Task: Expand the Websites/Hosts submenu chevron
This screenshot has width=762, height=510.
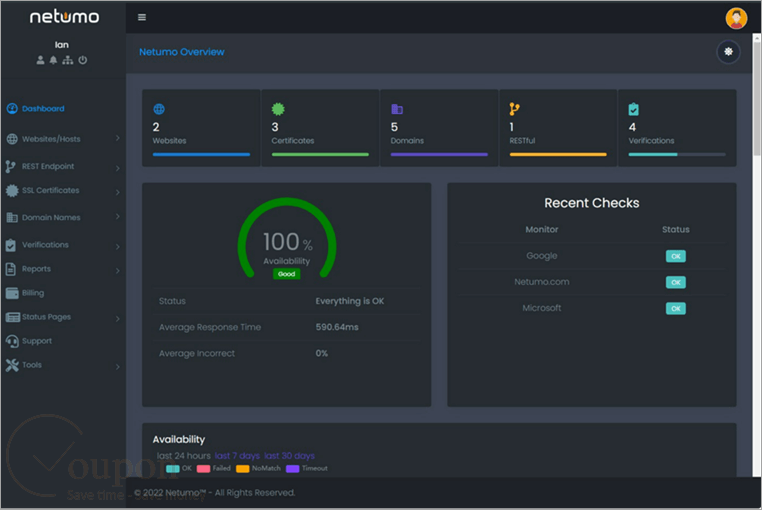Action: (x=118, y=139)
